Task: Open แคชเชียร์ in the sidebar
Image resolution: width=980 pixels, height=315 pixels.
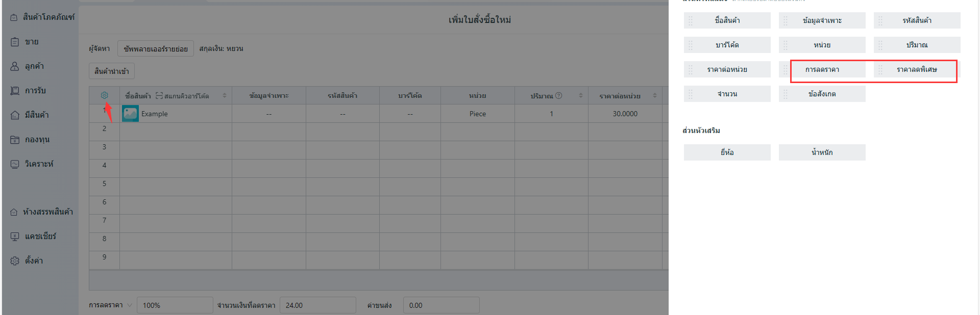Action: click(40, 237)
